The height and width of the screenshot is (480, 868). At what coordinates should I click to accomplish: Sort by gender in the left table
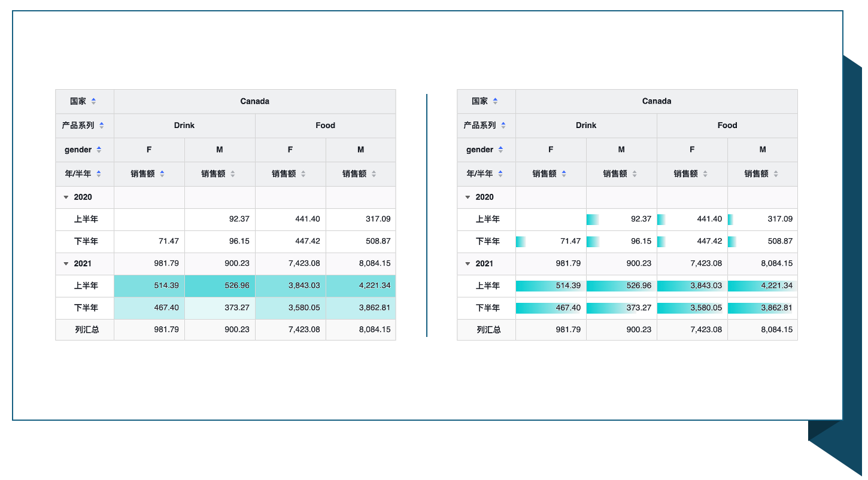(x=99, y=150)
